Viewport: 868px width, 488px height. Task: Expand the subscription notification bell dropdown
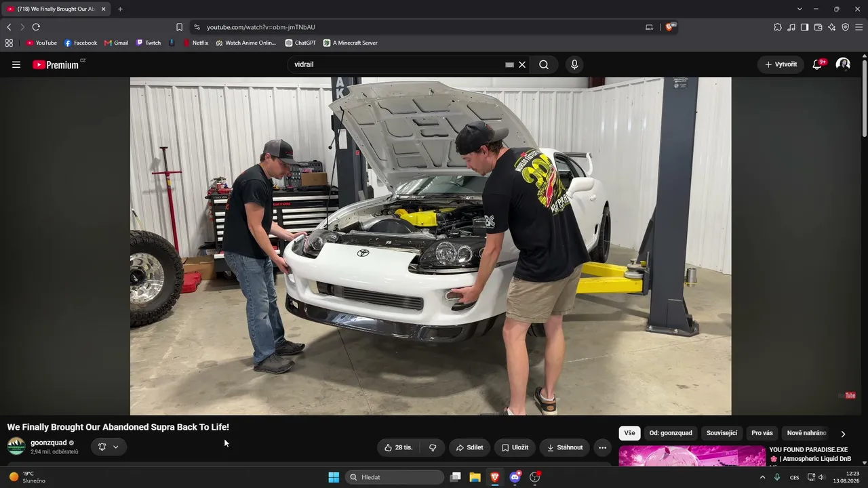point(108,447)
